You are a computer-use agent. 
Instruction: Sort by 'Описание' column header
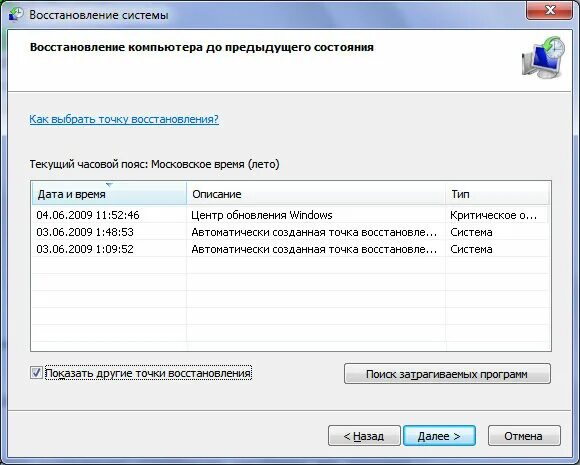(x=316, y=194)
